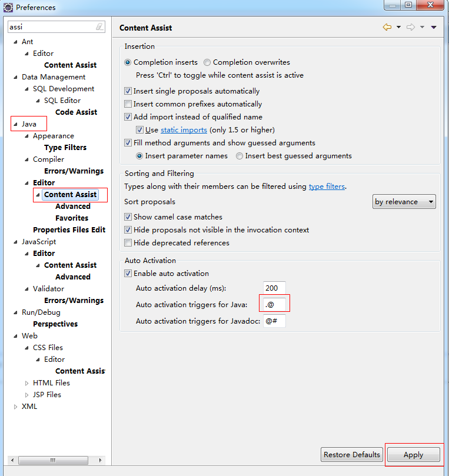Collapse the Java tree node
This screenshot has width=449, height=476.
pos(15,124)
